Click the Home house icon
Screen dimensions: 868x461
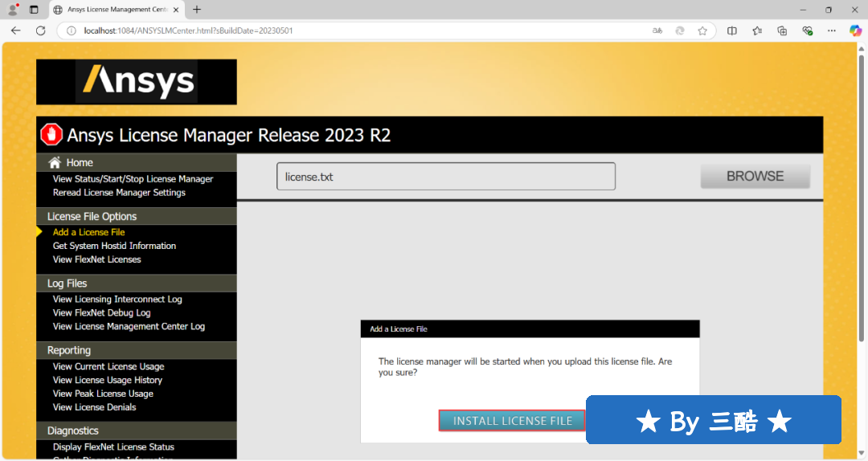[x=55, y=163]
